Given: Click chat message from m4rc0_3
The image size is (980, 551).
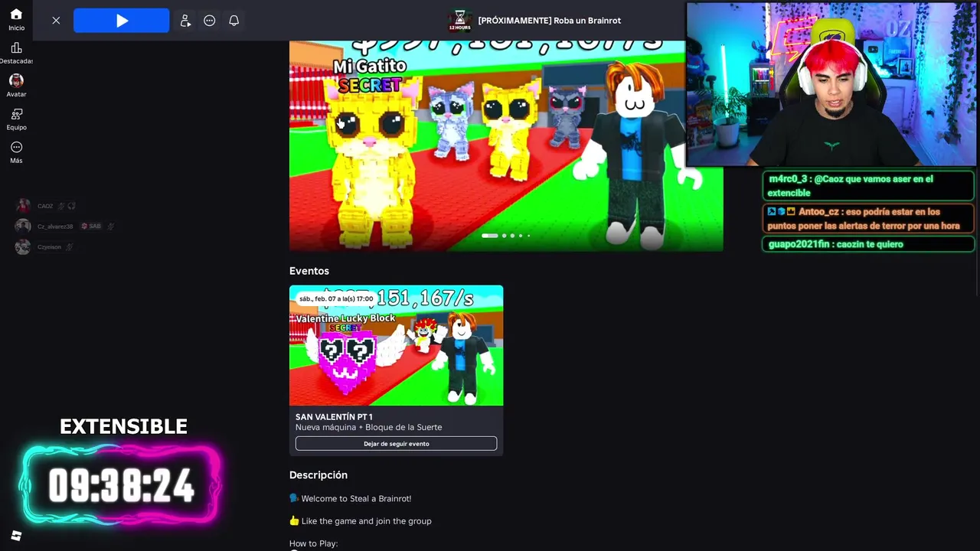Looking at the screenshot, I should pyautogui.click(x=868, y=186).
